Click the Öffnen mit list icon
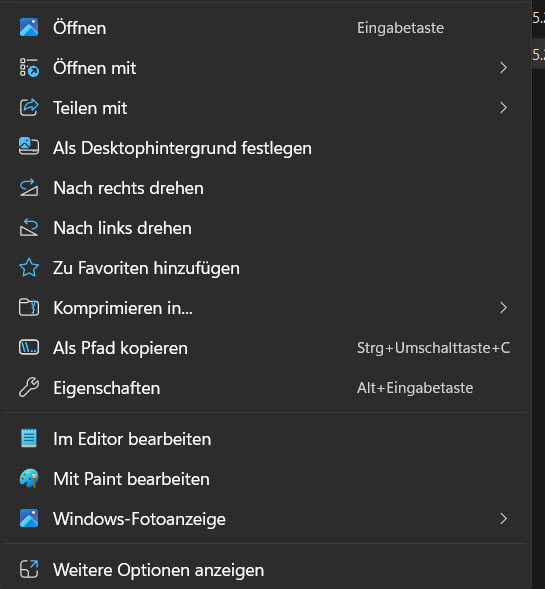This screenshot has height=589, width=545. 29,68
